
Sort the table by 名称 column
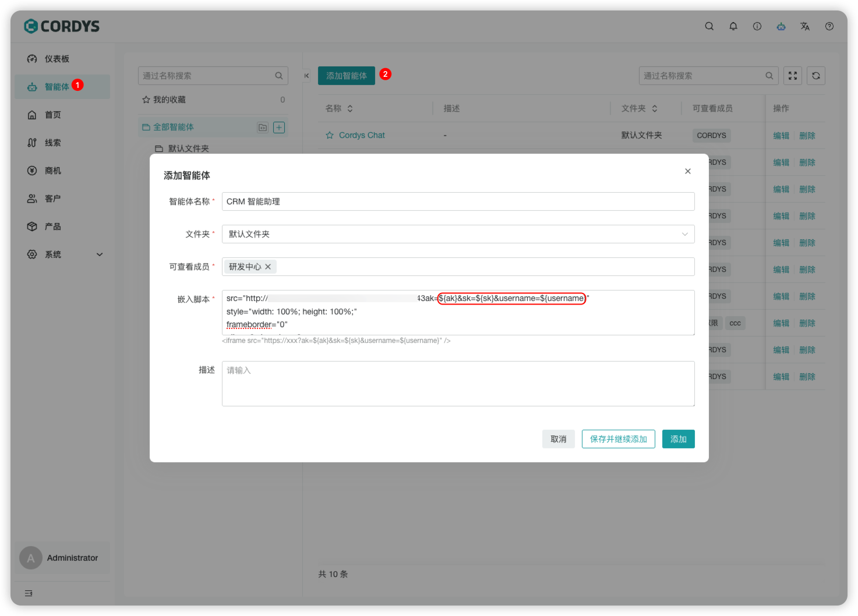pos(350,108)
